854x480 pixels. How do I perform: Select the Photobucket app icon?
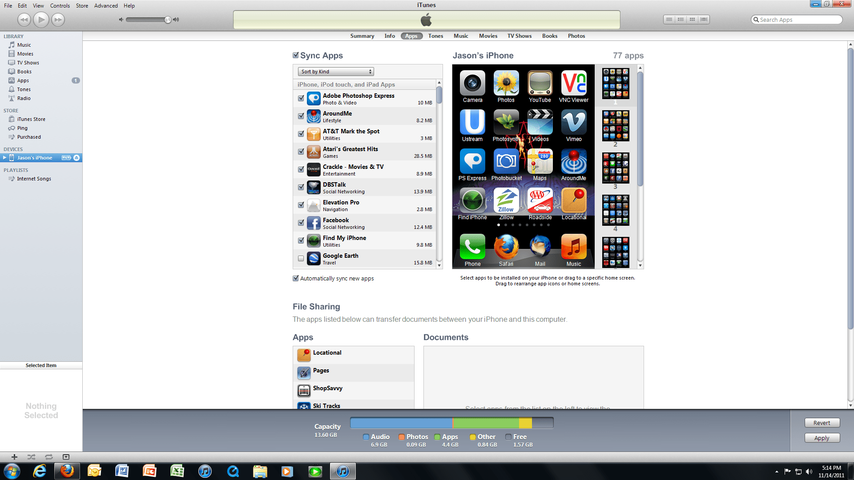pyautogui.click(x=506, y=161)
